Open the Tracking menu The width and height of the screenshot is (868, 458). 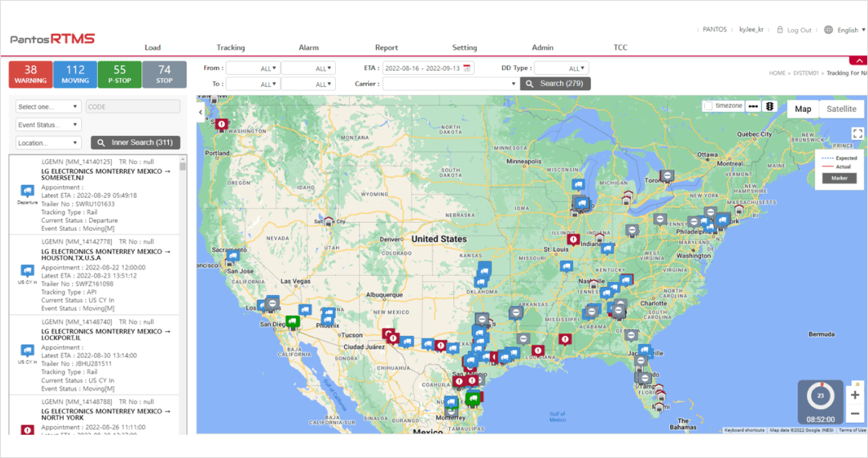coord(231,47)
